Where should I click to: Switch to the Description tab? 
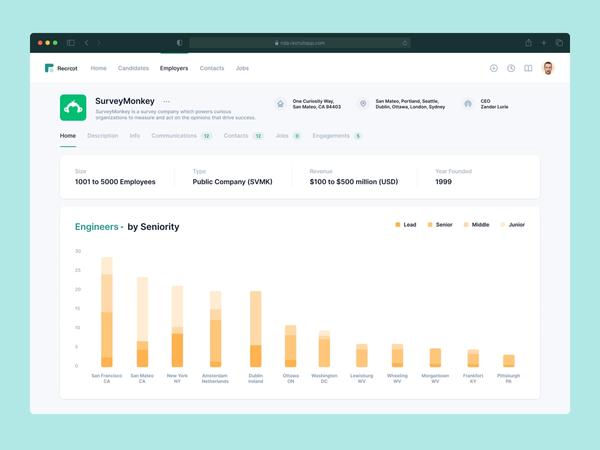point(103,136)
